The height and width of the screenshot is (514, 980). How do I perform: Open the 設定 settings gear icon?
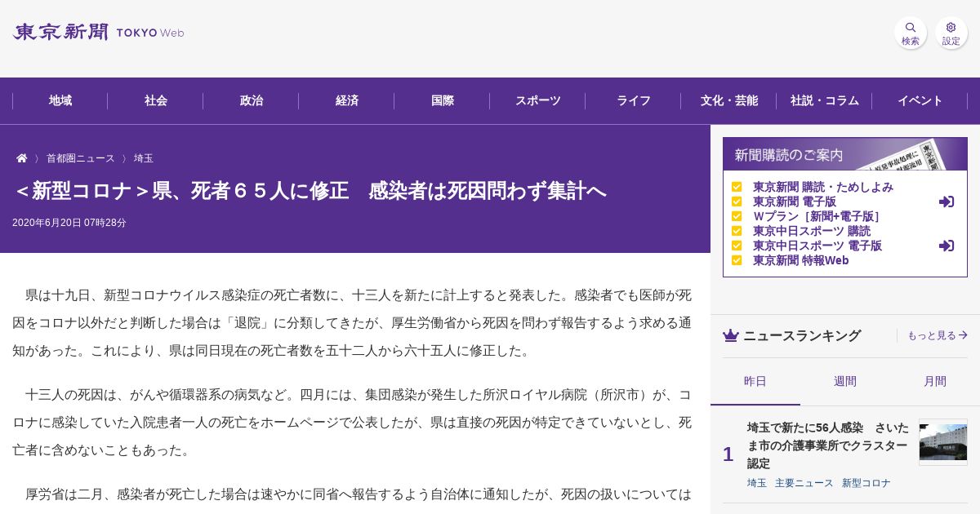click(x=951, y=33)
